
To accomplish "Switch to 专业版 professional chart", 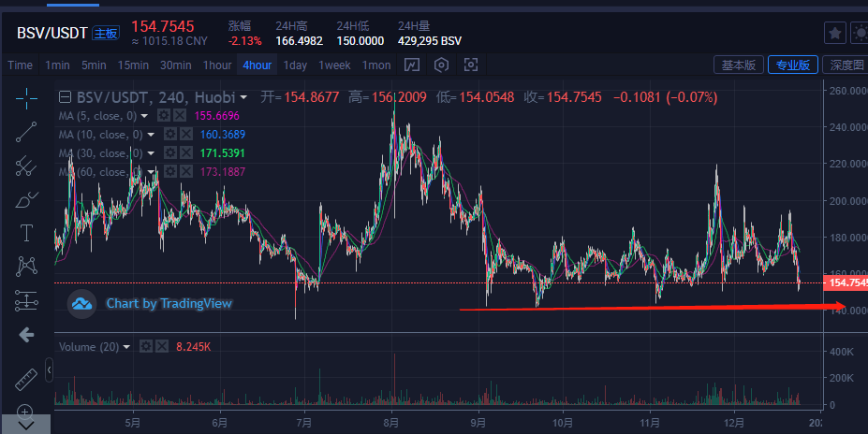I will [x=793, y=65].
